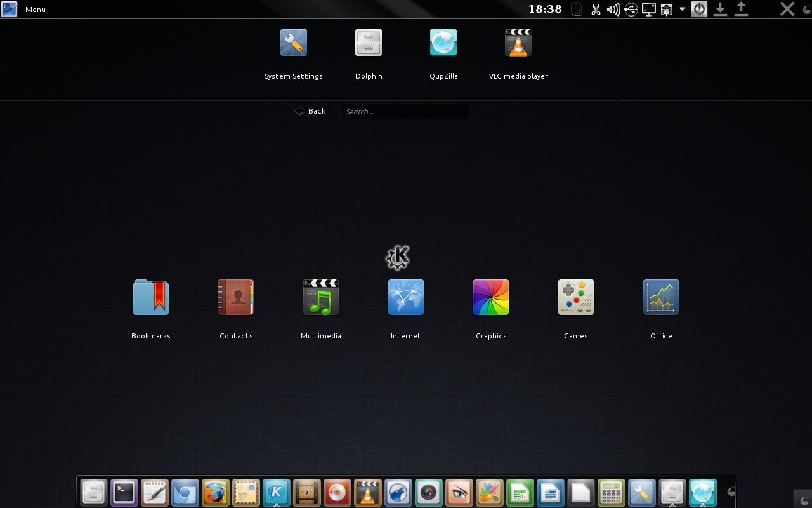Click the 18:38 clock
812x508 pixels.
[x=545, y=9]
